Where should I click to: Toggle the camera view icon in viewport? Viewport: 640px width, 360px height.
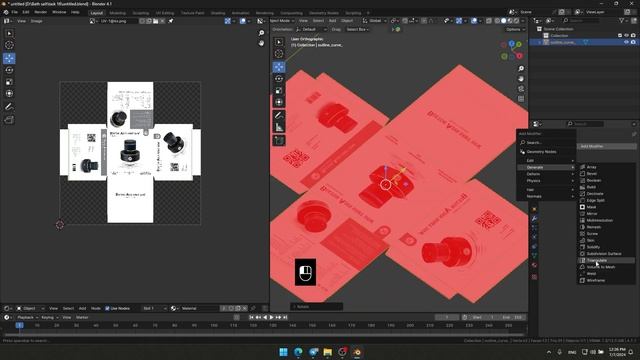(521, 89)
